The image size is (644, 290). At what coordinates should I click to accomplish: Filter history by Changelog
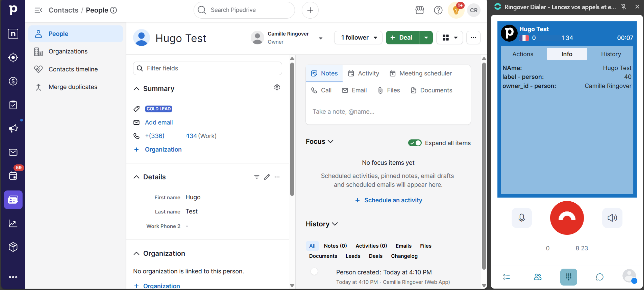[x=404, y=256]
